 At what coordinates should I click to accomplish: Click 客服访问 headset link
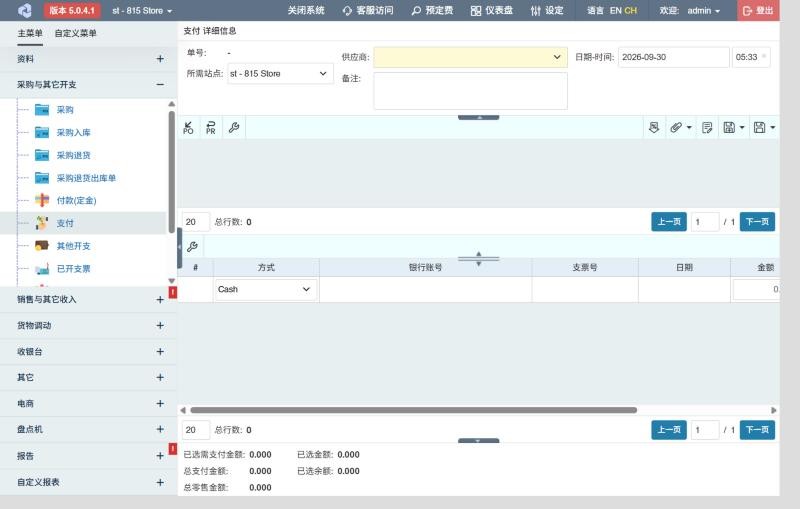tap(368, 10)
